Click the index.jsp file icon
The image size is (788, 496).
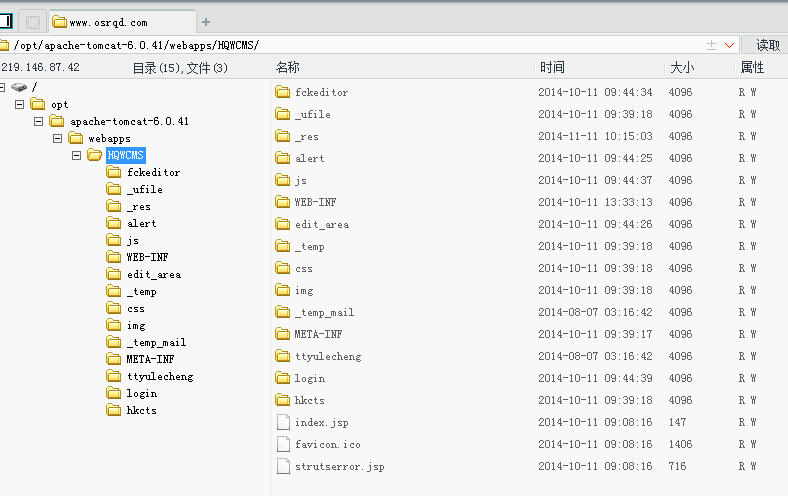(283, 422)
